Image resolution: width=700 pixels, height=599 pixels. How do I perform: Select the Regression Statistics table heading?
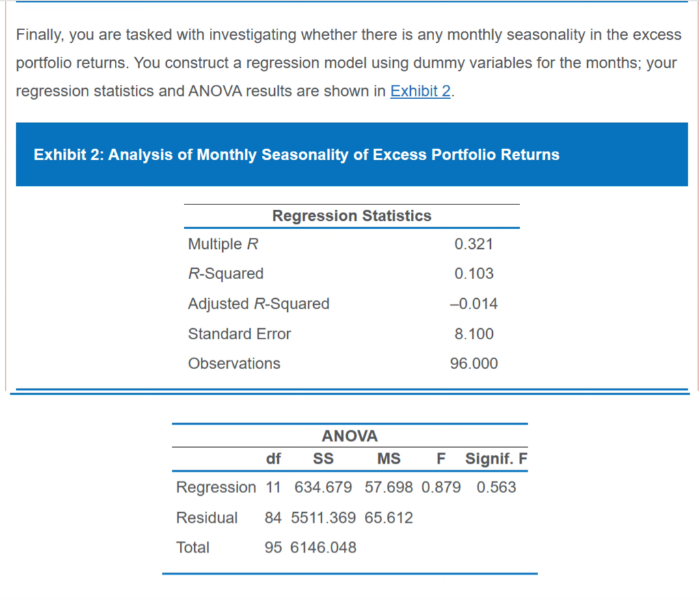(351, 216)
